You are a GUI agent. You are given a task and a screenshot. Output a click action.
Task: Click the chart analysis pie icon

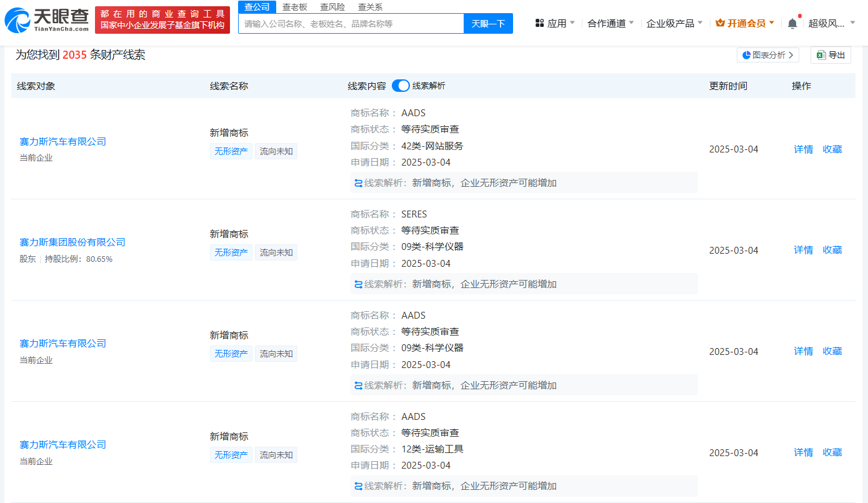(746, 55)
